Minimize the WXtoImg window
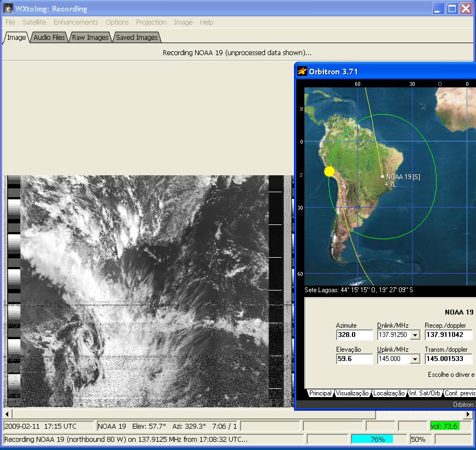Screen dimensions: 476x450 point(438,9)
